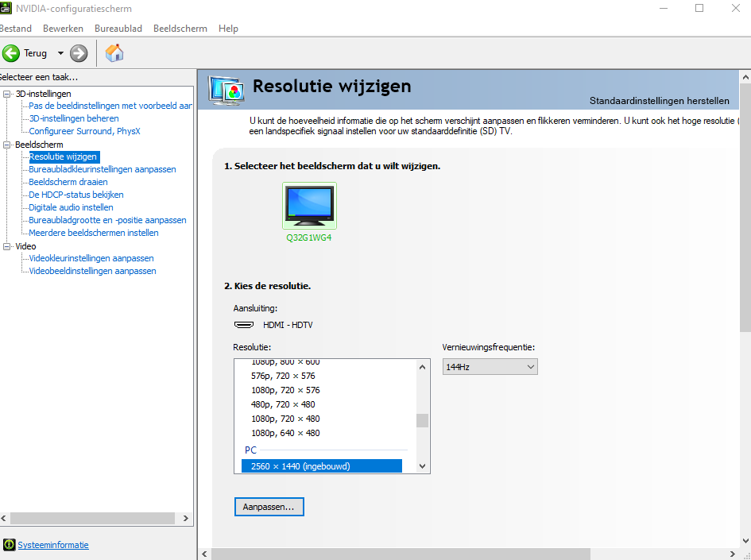Screen dimensions: 751x560
Task: Open the Systeeminformatie link
Action: coord(53,545)
